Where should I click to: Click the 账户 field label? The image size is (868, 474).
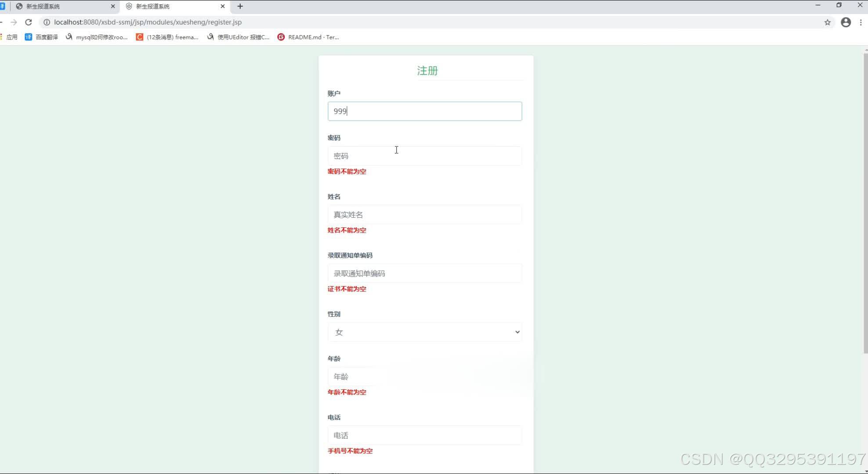pos(334,93)
